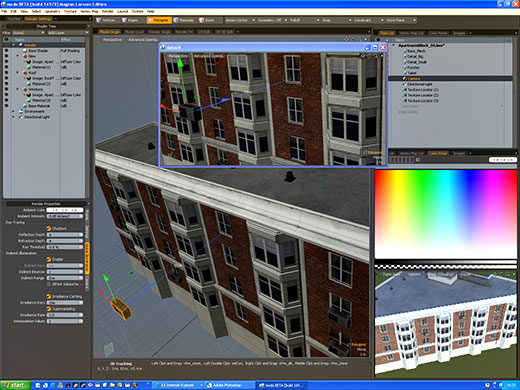Click the camera object in main viewport
The height and width of the screenshot is (390, 520).
tap(121, 309)
